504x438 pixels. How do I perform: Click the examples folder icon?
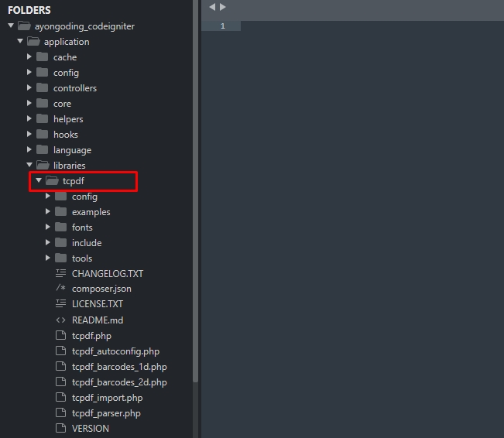60,211
